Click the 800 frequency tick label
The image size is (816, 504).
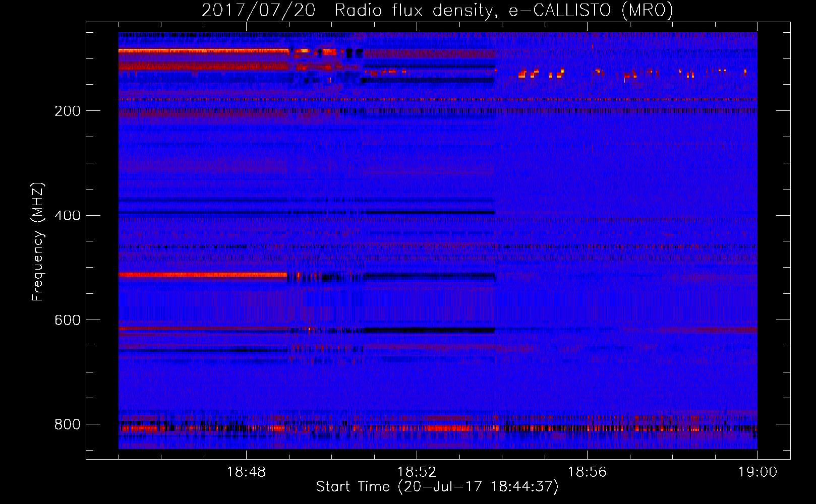pos(68,425)
